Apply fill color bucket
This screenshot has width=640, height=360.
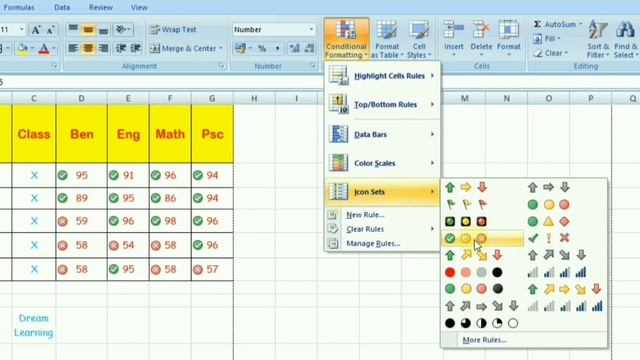click(23, 49)
